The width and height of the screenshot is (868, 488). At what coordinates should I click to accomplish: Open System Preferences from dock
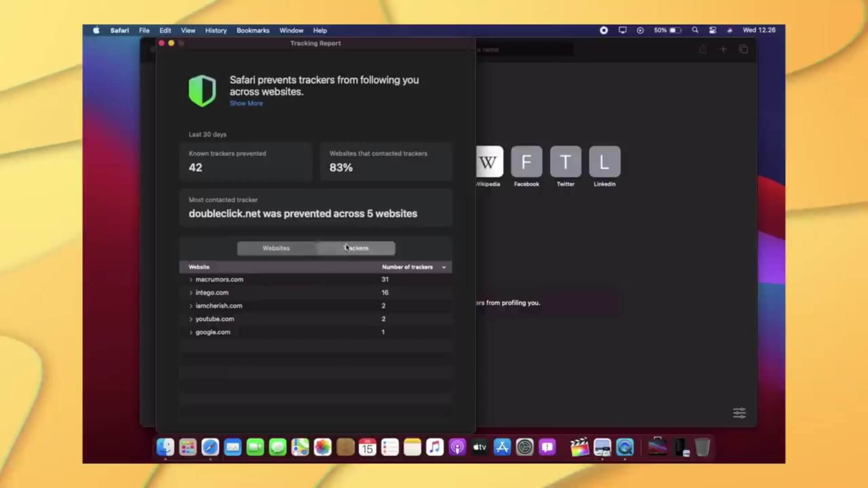(x=525, y=447)
